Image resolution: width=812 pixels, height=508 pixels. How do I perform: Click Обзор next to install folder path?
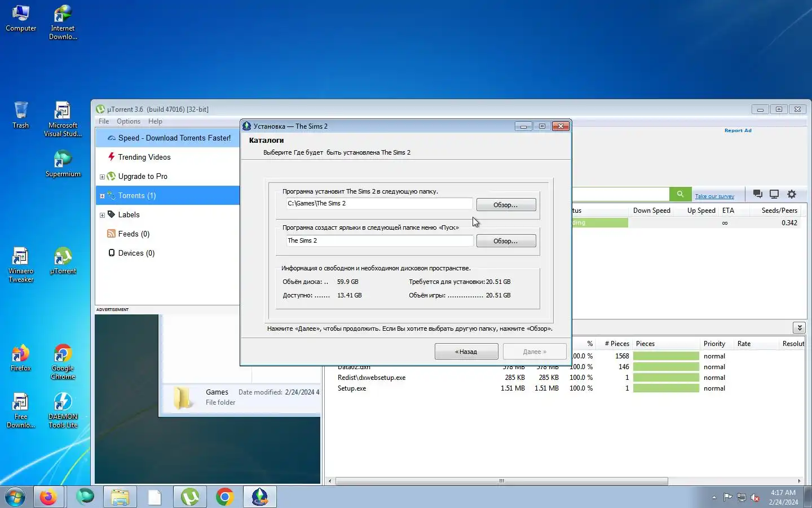click(506, 205)
